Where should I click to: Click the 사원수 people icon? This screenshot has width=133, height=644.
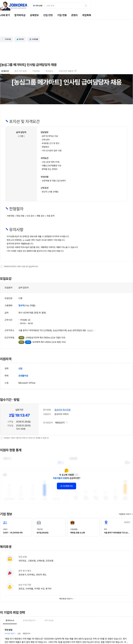(x=5, y=523)
